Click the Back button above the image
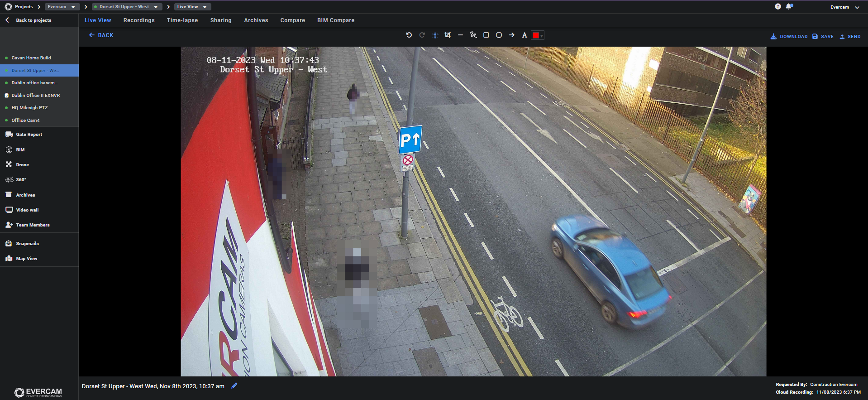The width and height of the screenshot is (868, 400). [x=101, y=35]
